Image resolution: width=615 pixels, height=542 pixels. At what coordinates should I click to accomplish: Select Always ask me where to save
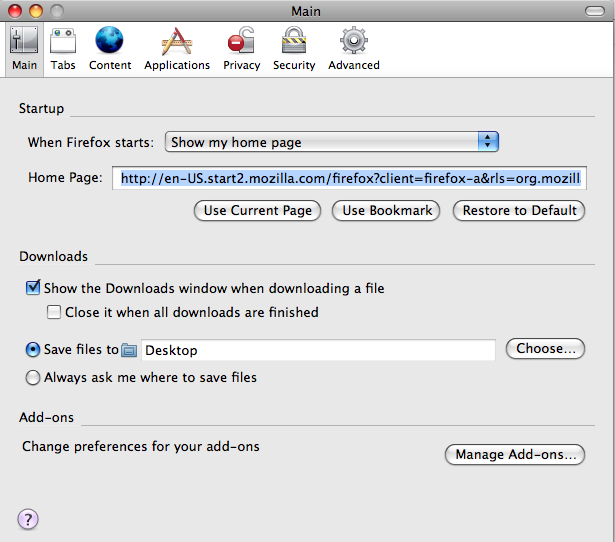click(33, 378)
